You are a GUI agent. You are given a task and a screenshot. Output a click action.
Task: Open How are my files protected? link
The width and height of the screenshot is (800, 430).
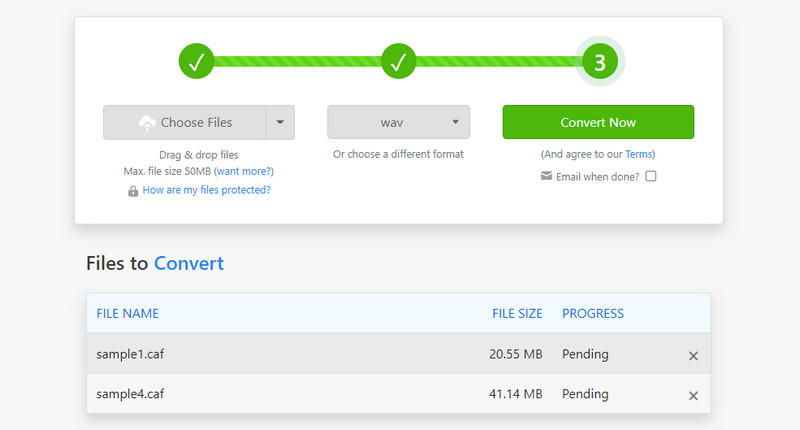(206, 190)
